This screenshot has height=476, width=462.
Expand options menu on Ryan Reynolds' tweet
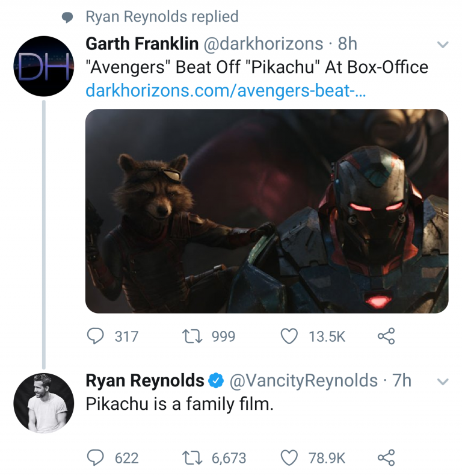[x=442, y=382]
